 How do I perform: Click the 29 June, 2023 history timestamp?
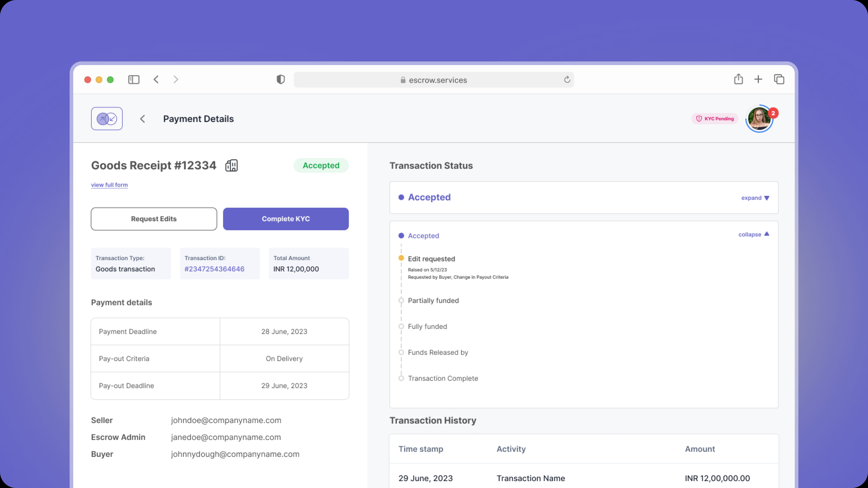click(x=426, y=478)
